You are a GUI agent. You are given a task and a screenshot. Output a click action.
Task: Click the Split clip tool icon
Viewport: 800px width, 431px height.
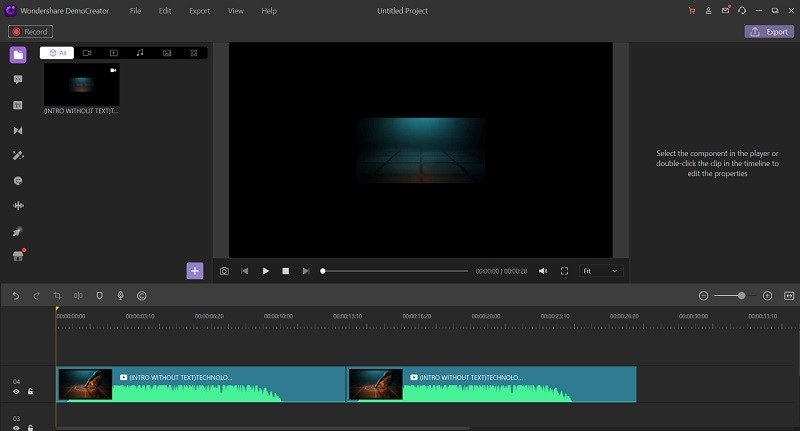78,296
